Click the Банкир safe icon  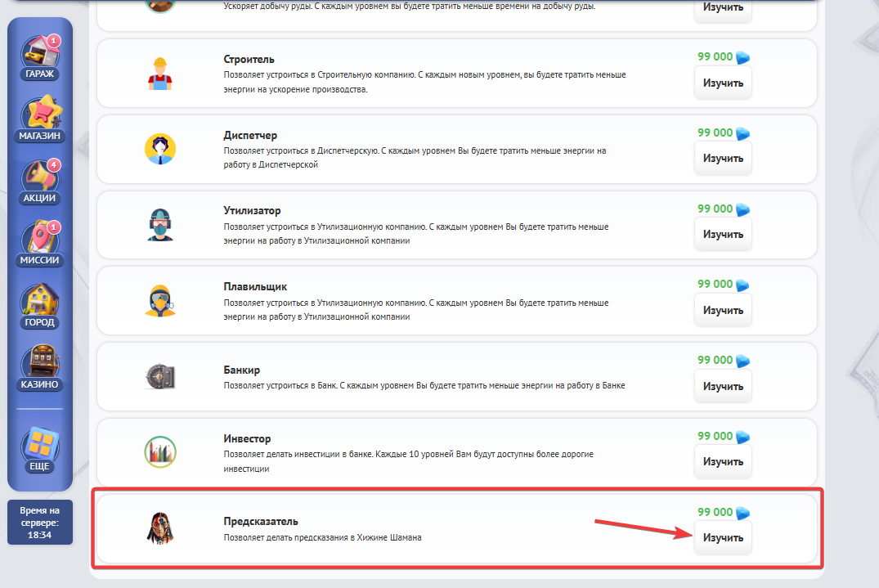tap(161, 377)
